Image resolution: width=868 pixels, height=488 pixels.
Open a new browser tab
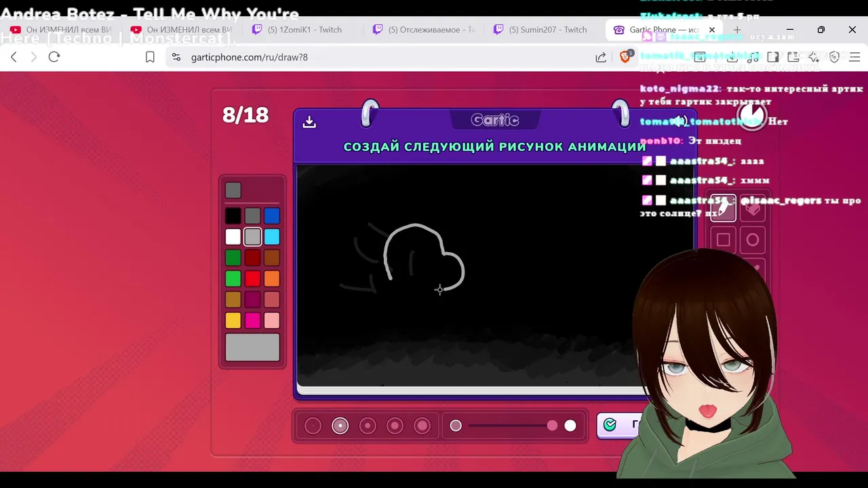click(737, 30)
